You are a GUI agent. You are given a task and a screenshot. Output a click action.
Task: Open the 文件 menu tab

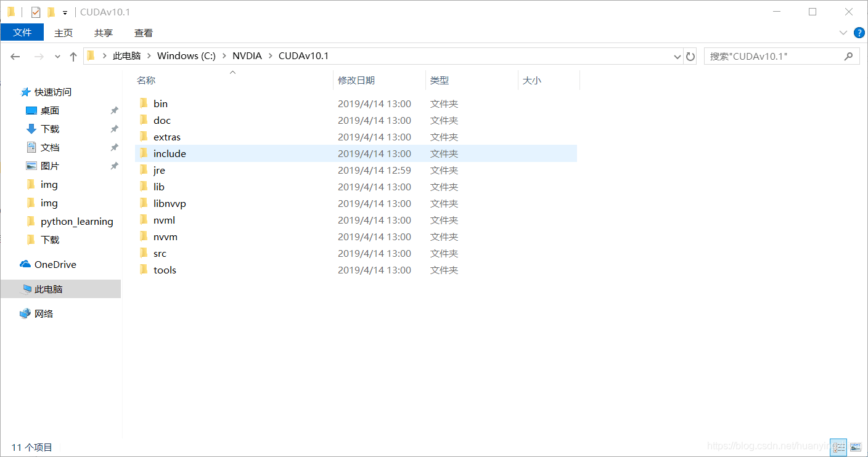[x=22, y=33]
